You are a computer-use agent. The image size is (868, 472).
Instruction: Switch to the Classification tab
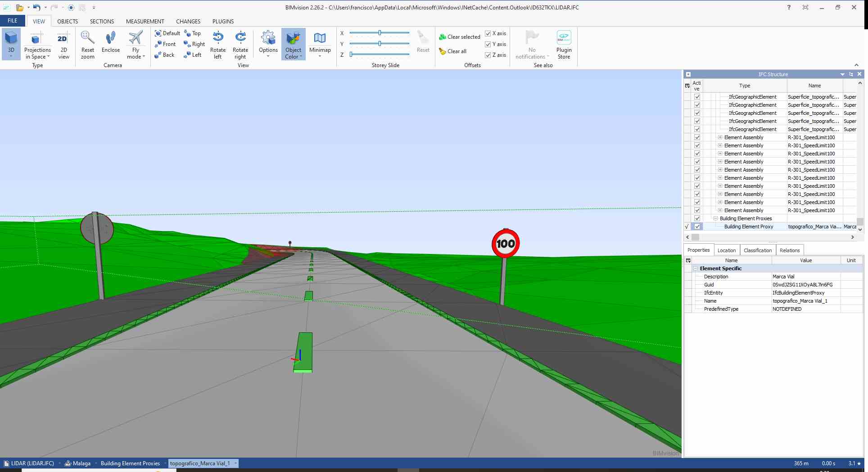coord(758,250)
